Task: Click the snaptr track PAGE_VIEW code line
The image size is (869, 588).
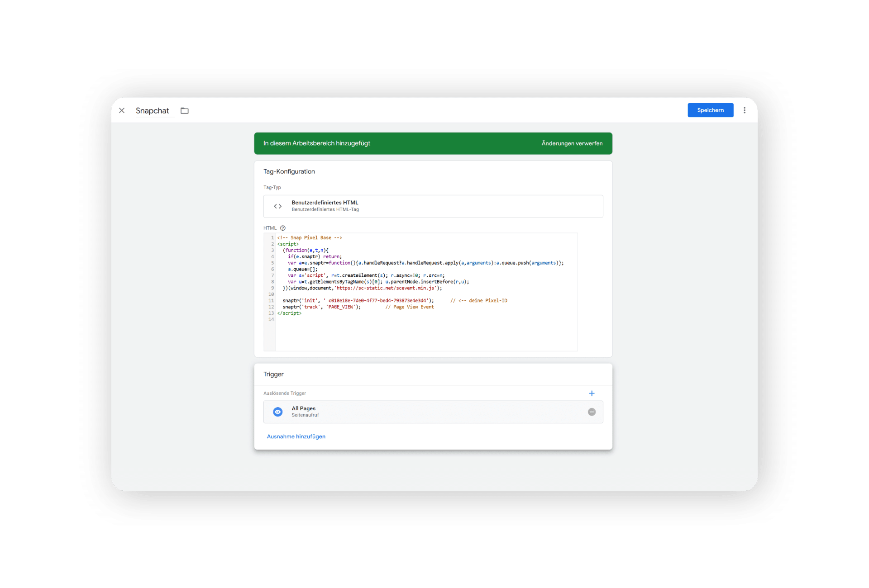Action: [321, 307]
